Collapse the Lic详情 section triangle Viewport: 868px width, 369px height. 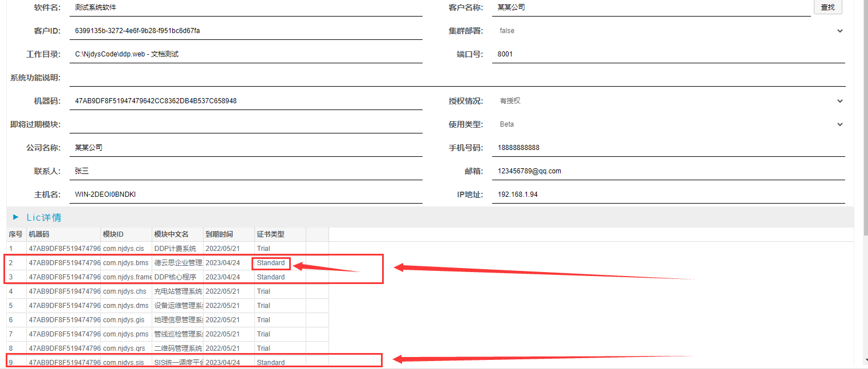pos(16,217)
